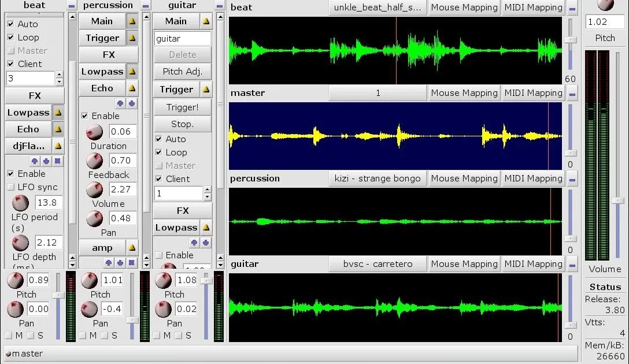The image size is (629, 364).
Task: Click the guitar channel volume fader
Action: coord(206,281)
